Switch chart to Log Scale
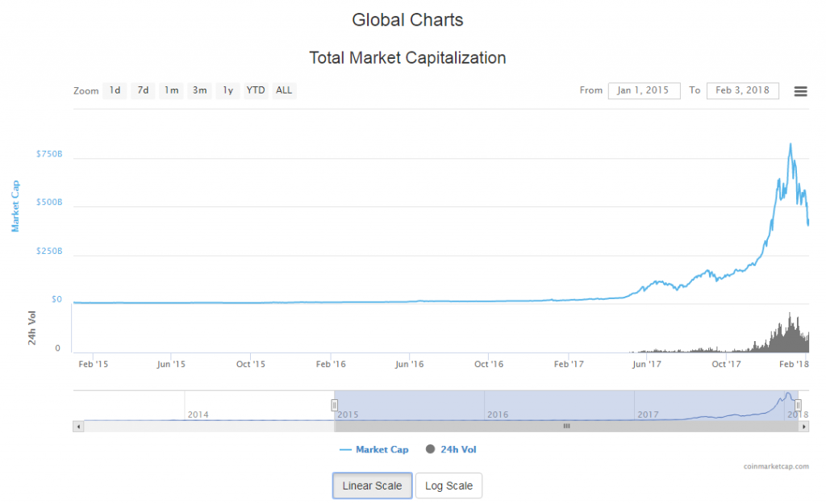The height and width of the screenshot is (504, 826). 448,485
